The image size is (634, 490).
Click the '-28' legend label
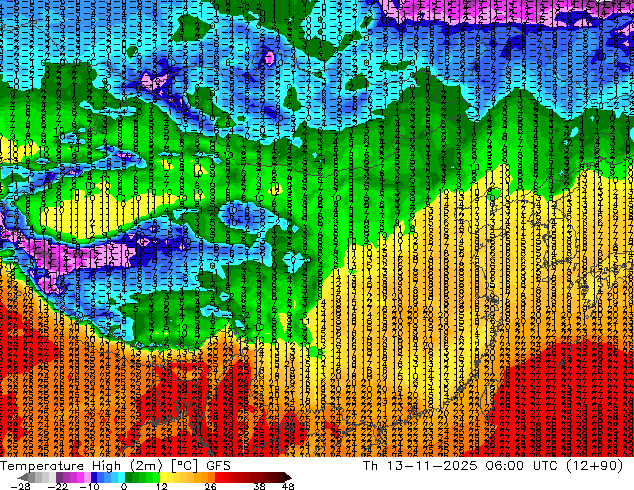(20, 486)
